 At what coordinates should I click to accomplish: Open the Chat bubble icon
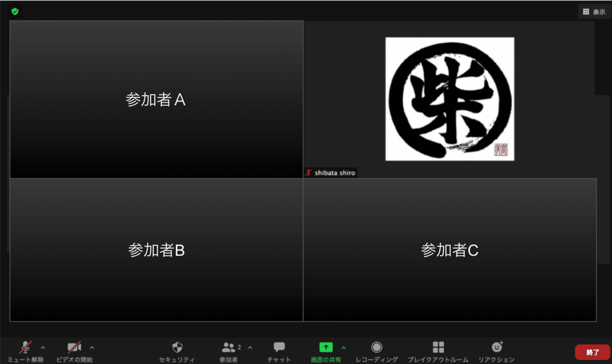(278, 347)
